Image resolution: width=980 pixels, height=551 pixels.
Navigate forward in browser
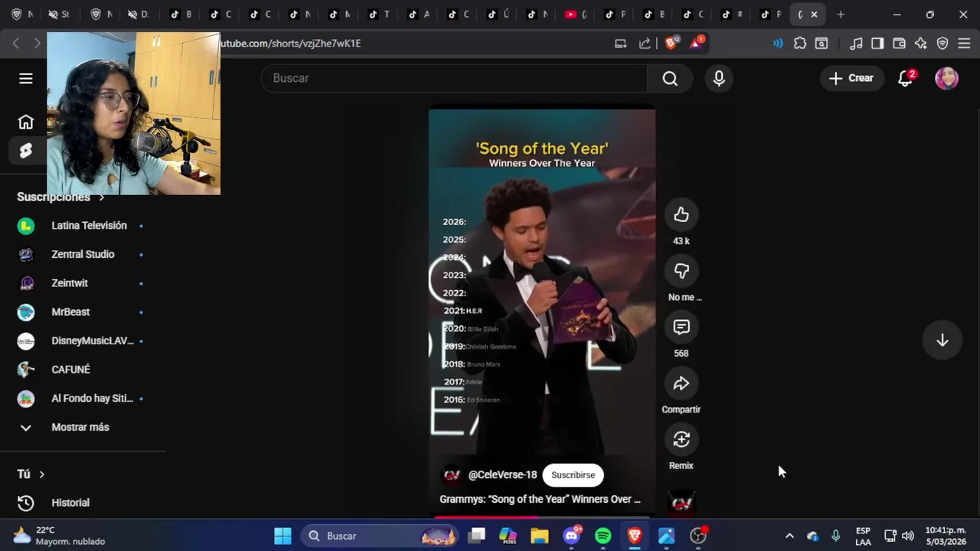(x=37, y=44)
